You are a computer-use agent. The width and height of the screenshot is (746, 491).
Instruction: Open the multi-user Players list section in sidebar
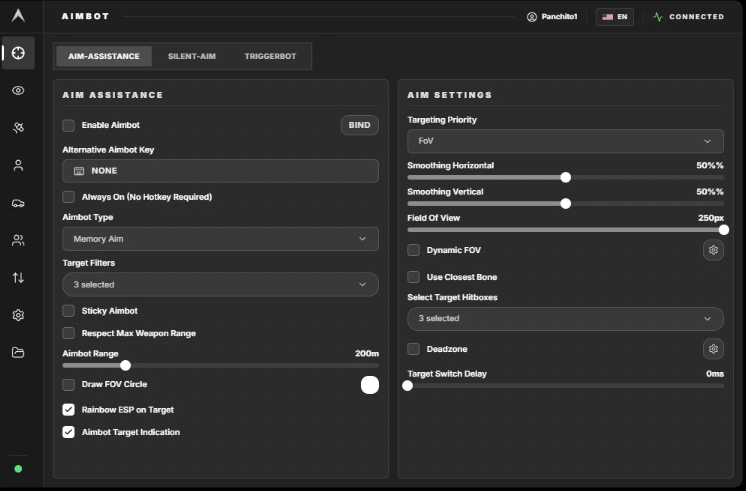point(18,240)
